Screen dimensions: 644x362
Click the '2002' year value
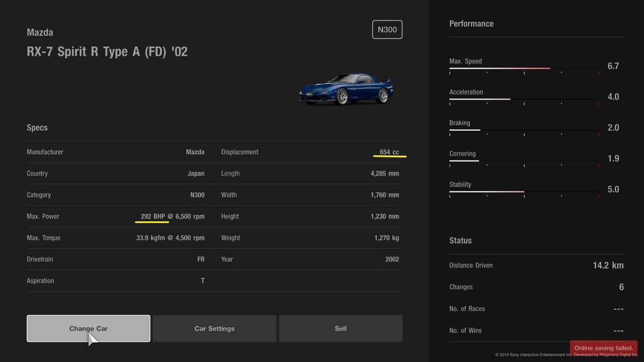pos(392,259)
